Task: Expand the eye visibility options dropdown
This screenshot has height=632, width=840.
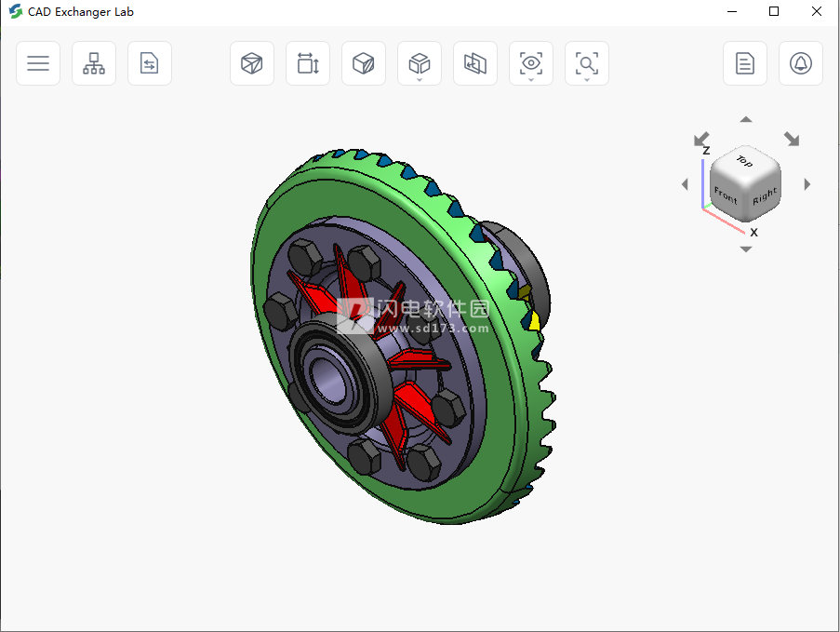Action: point(531,65)
